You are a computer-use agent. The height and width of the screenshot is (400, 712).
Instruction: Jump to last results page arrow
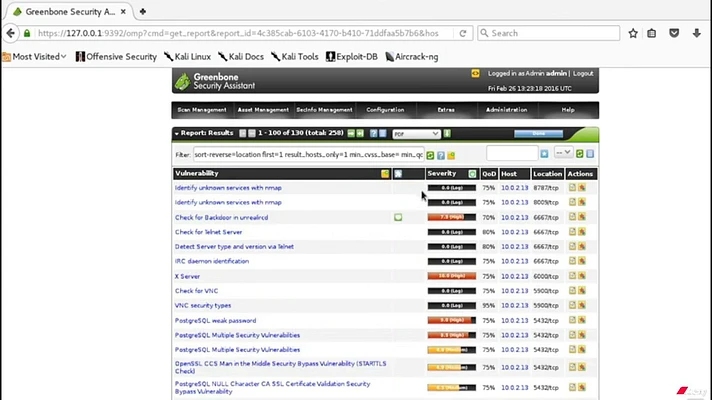pyautogui.click(x=360, y=133)
